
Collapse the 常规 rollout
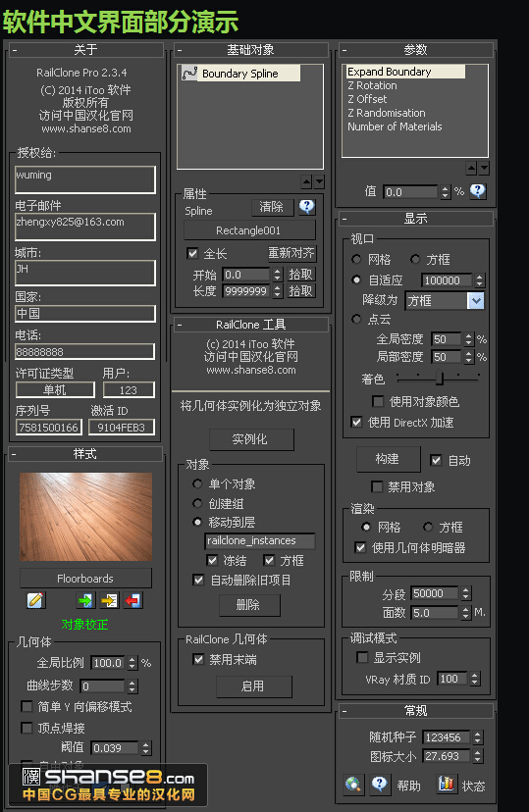pos(344,712)
